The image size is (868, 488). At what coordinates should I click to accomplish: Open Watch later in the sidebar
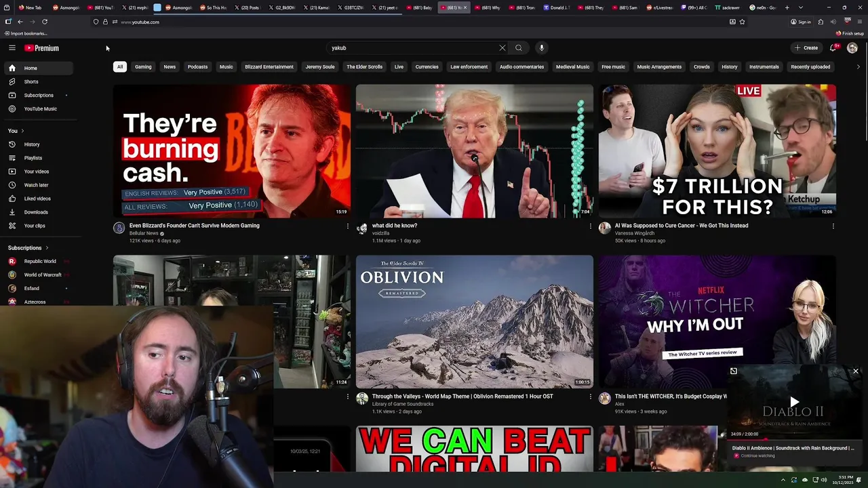pos(38,185)
